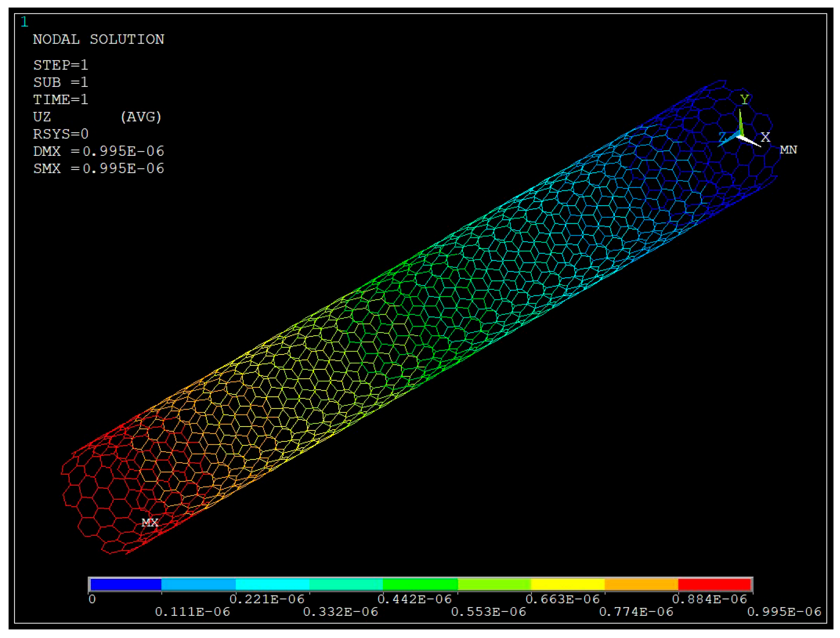Click the Y axis label of triad
Screen dimensions: 840x638
[744, 100]
